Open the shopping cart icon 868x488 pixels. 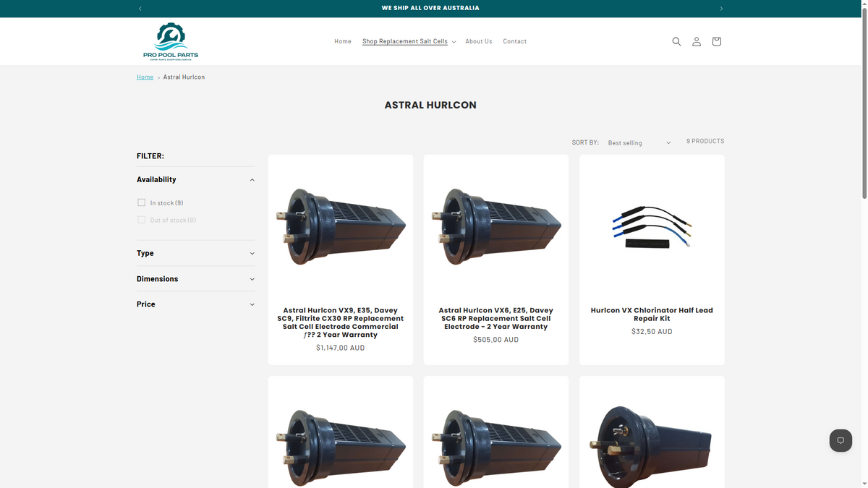point(716,41)
